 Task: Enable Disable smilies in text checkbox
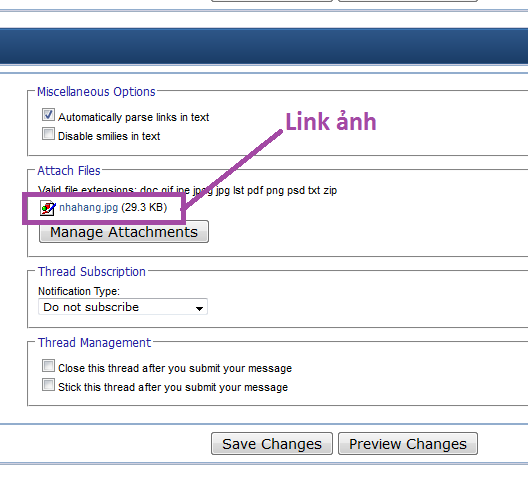[x=48, y=133]
